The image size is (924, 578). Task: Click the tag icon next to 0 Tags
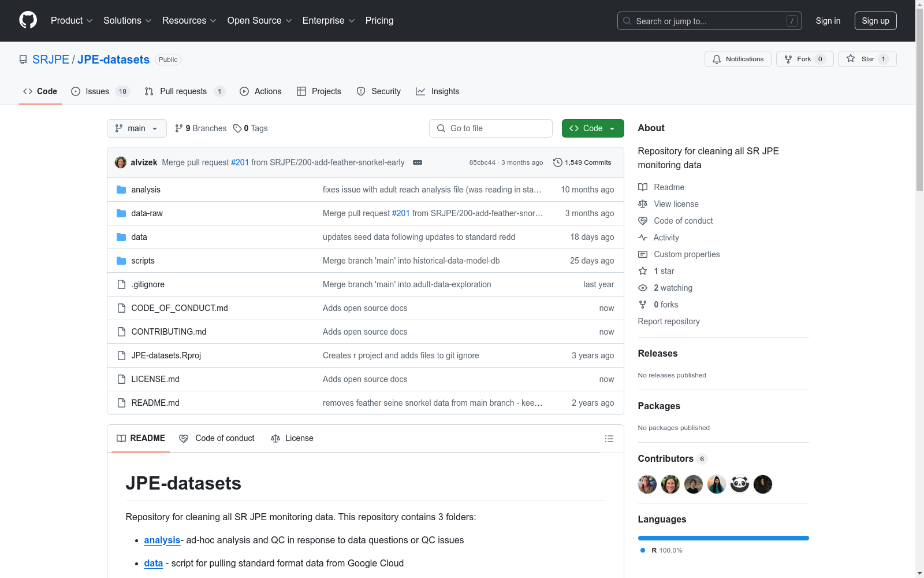pyautogui.click(x=237, y=128)
